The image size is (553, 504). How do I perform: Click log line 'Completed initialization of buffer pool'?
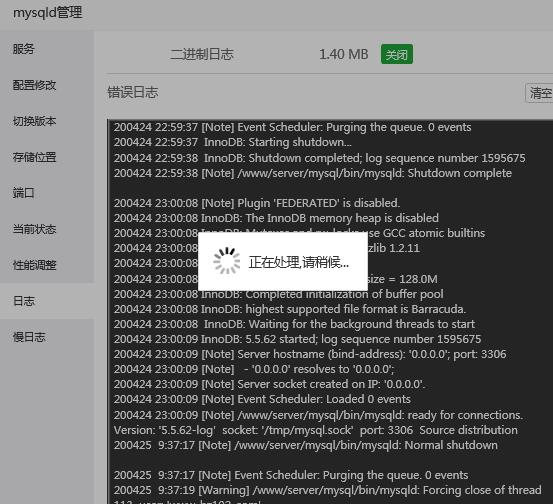(x=279, y=294)
